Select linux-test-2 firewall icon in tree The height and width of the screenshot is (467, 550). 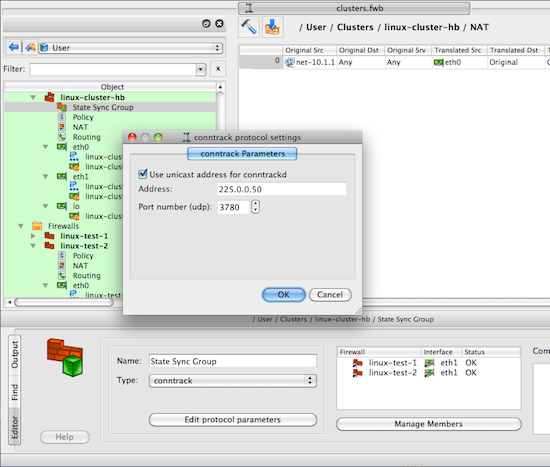click(49, 246)
